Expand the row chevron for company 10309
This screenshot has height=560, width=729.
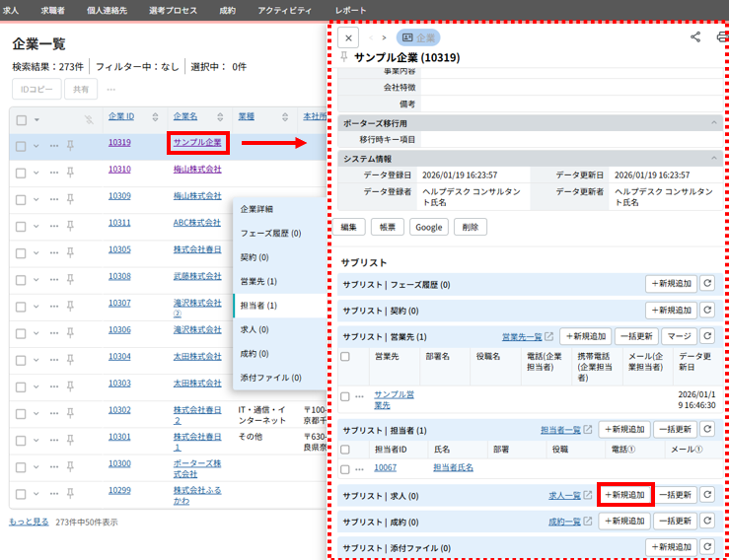(x=36, y=198)
